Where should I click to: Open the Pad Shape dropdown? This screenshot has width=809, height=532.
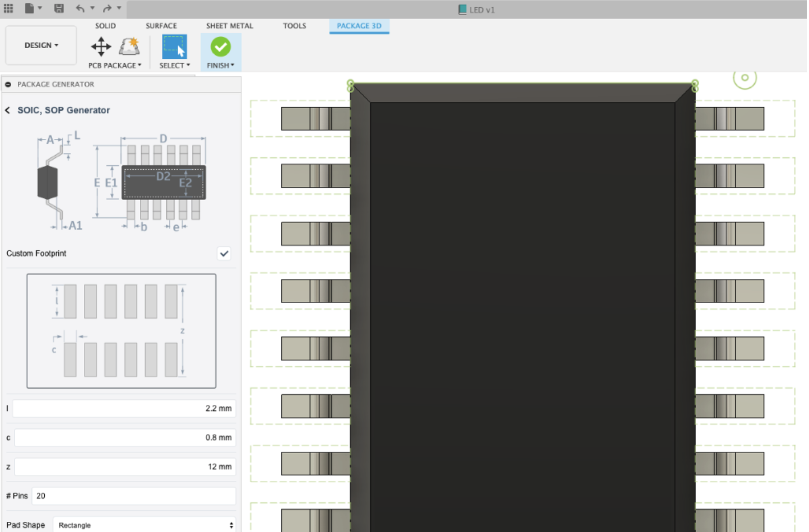click(145, 525)
